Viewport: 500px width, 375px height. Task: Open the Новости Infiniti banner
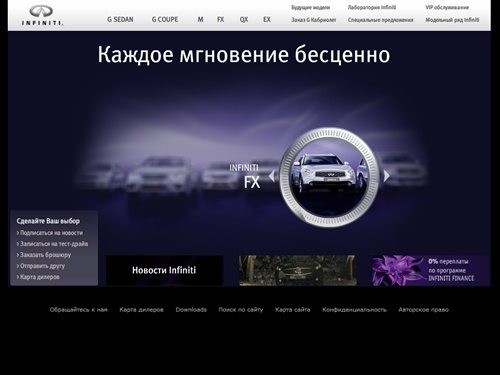(x=164, y=270)
